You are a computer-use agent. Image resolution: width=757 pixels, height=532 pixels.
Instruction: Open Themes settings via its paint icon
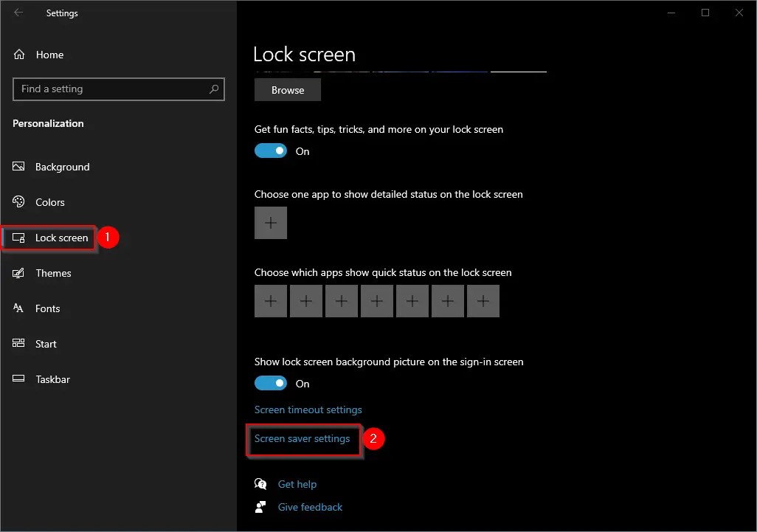point(18,273)
